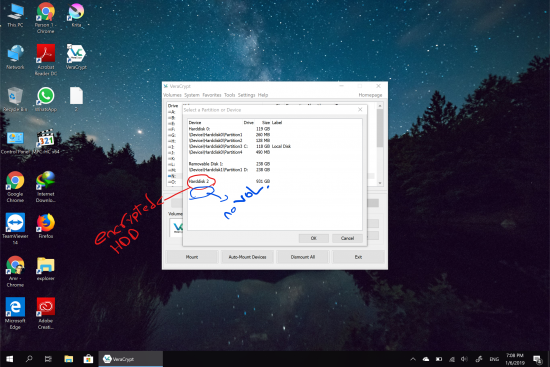Select VeraCrypt desktop shortcut
The width and height of the screenshot is (550, 367).
click(76, 57)
